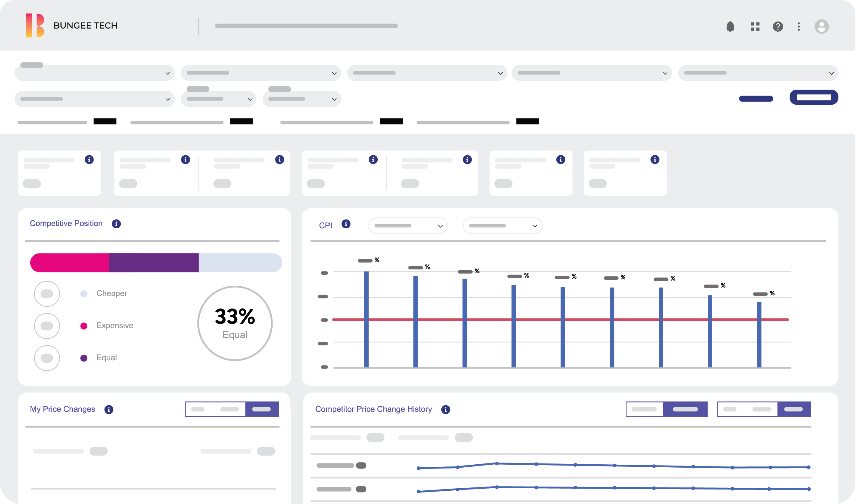Screen dimensions: 855x504
Task: Click the 33% Equal circle indicator
Action: [x=235, y=323]
